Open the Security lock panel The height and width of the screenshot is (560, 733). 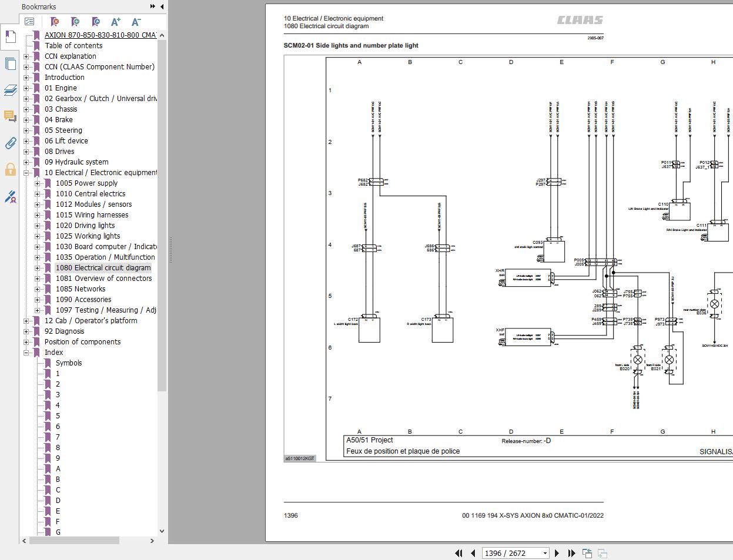click(10, 170)
